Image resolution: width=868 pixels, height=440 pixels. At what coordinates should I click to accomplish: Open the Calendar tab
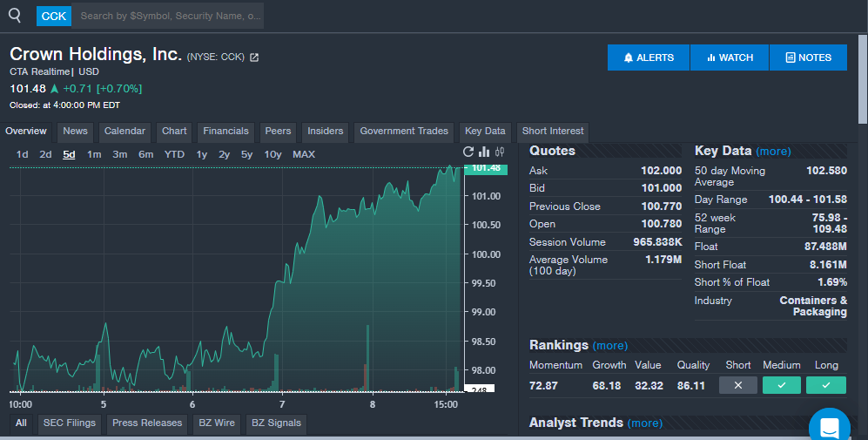point(124,132)
